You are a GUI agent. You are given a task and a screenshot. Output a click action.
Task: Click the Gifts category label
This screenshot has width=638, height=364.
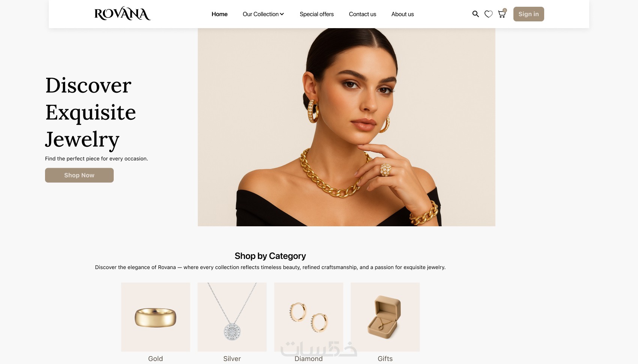[x=385, y=359]
